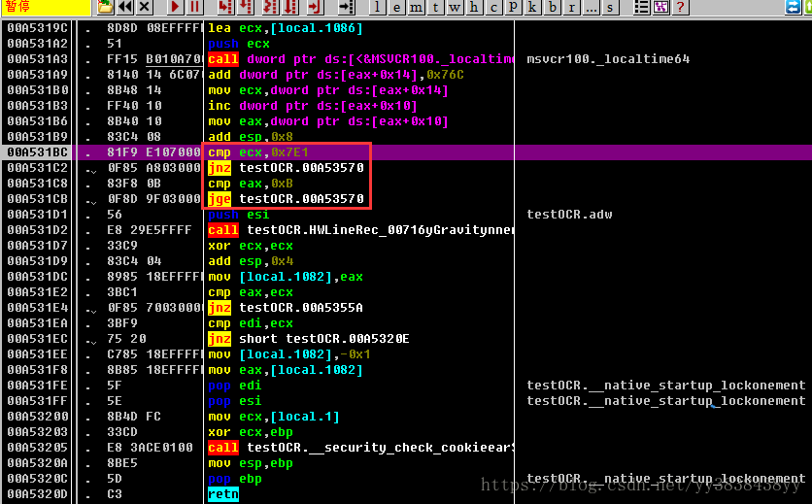Viewport: 812px width, 504px height.
Task: Click the hex bytes 'E8 29E5FFFF'
Action: point(150,230)
